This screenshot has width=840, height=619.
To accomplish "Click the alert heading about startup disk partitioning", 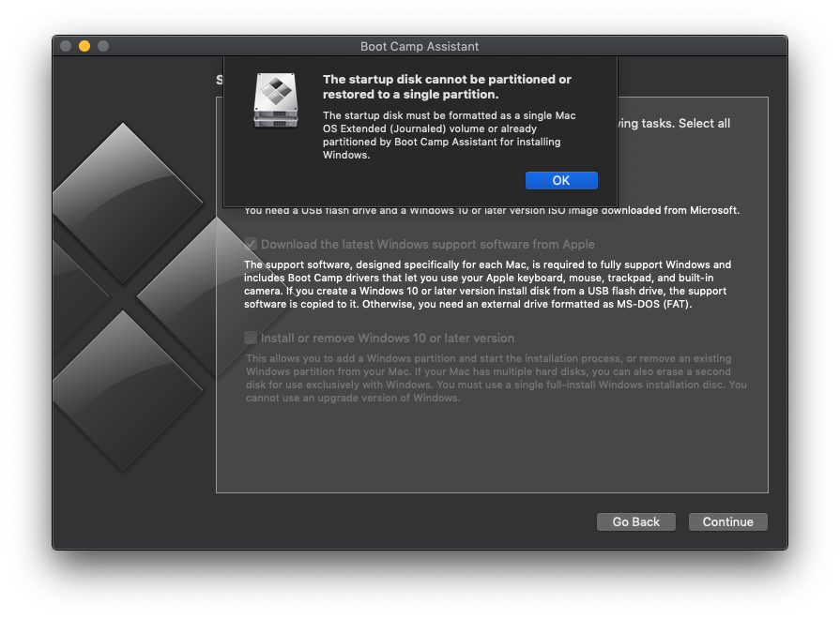I will [447, 86].
